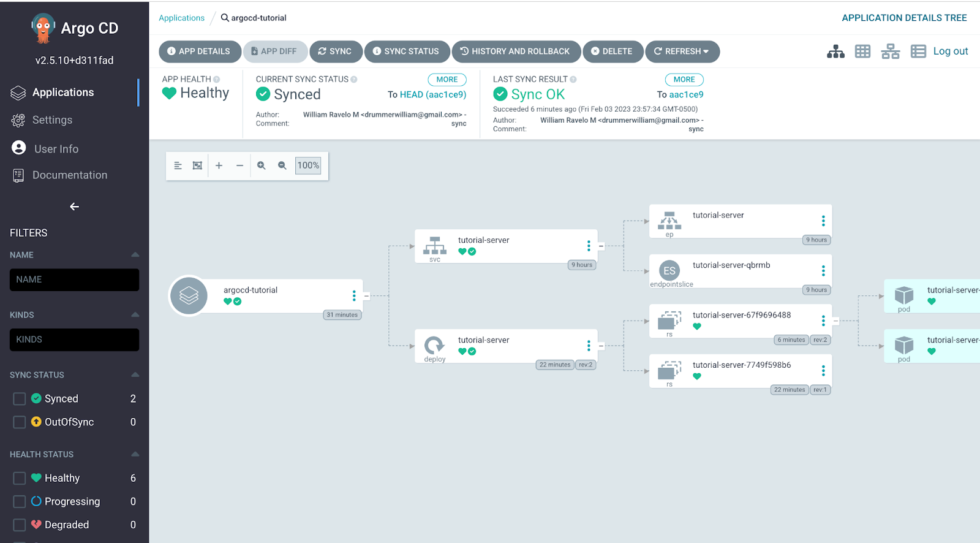The width and height of the screenshot is (980, 543).
Task: Click upper pod cube icon
Action: coord(904,295)
